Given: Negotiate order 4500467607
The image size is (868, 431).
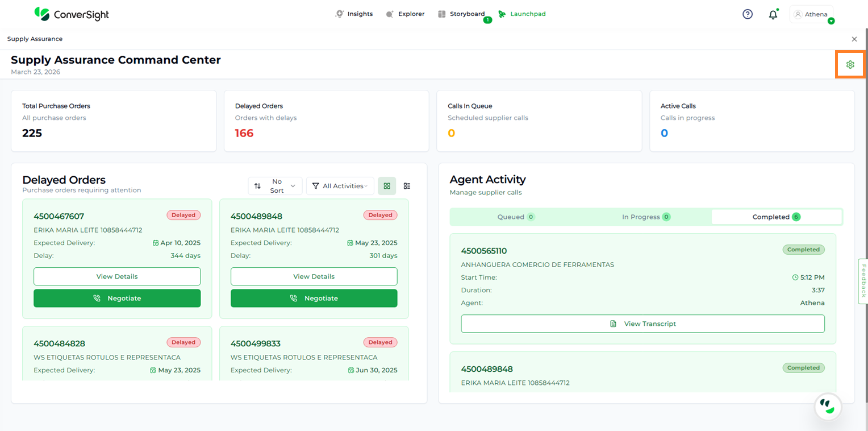Looking at the screenshot, I should [117, 298].
